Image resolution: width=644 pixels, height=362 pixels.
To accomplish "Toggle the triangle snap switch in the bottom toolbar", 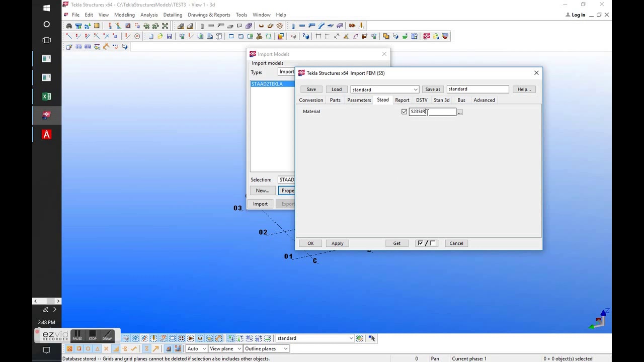I will 97,348.
